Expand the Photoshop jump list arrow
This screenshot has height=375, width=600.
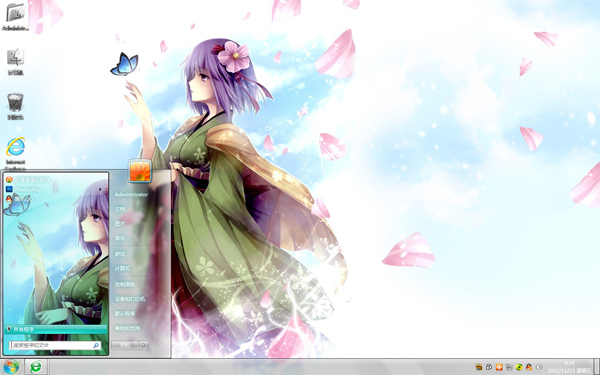pyautogui.click(x=100, y=189)
